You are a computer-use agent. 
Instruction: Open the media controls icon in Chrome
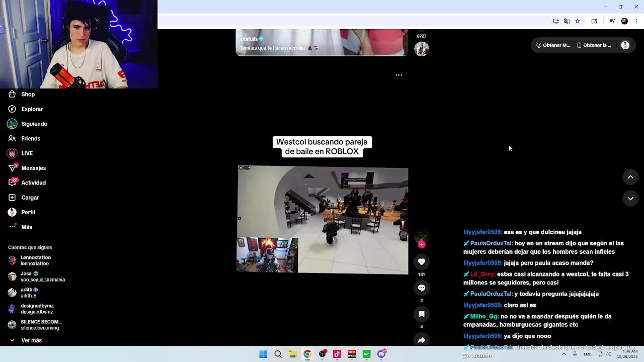[x=612, y=21]
